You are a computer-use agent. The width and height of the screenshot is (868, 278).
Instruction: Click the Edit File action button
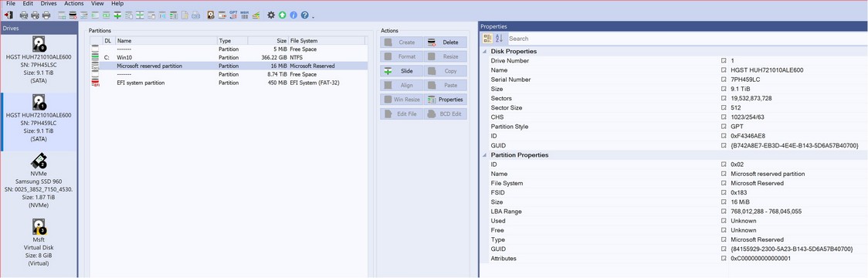point(402,114)
